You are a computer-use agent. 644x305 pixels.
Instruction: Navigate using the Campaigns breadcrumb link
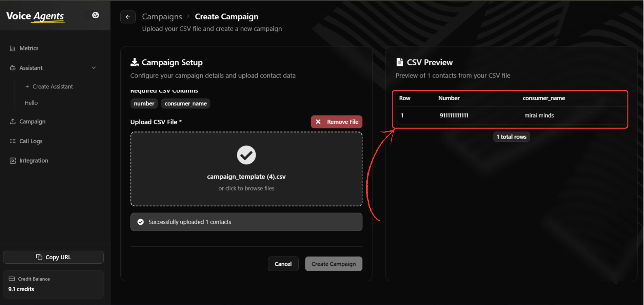(x=162, y=16)
